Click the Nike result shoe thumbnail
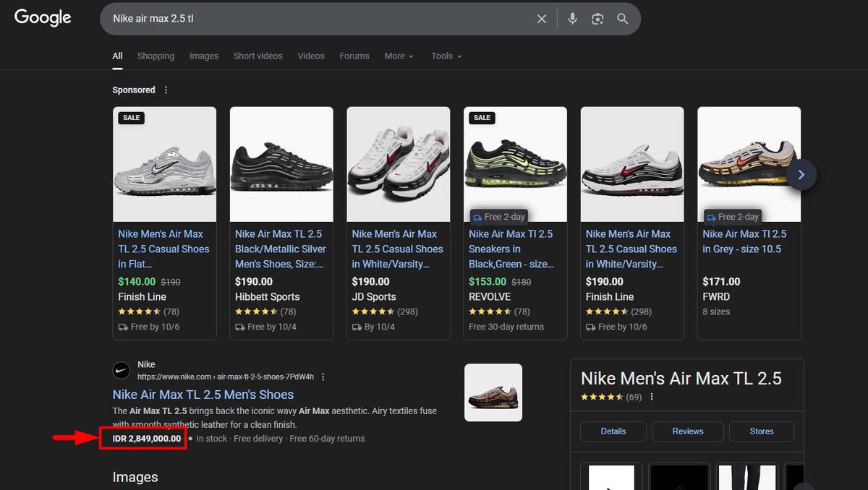 click(493, 392)
